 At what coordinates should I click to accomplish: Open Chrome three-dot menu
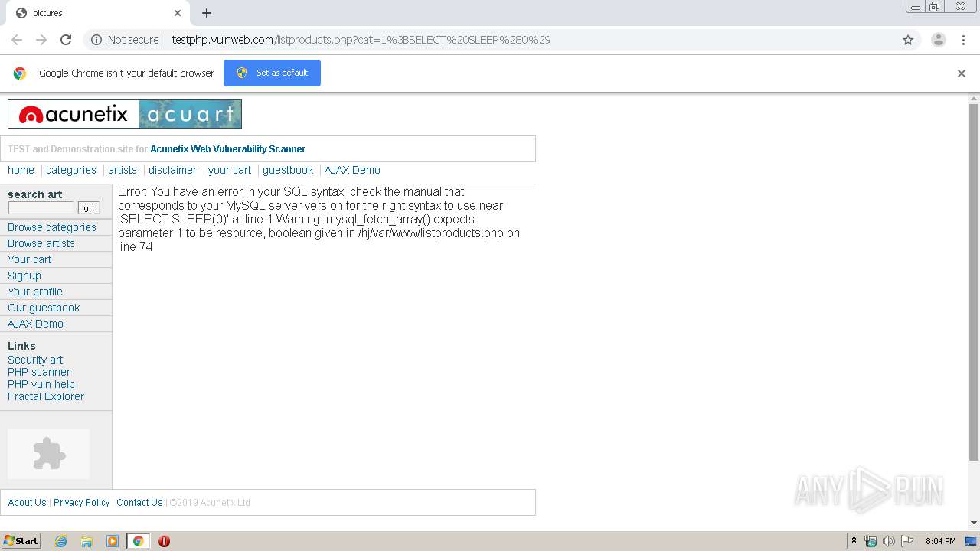point(963,40)
